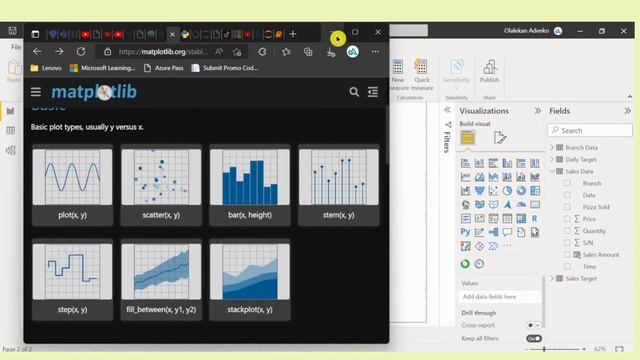
Task: Open the Power BI File menu
Action: pos(16,47)
